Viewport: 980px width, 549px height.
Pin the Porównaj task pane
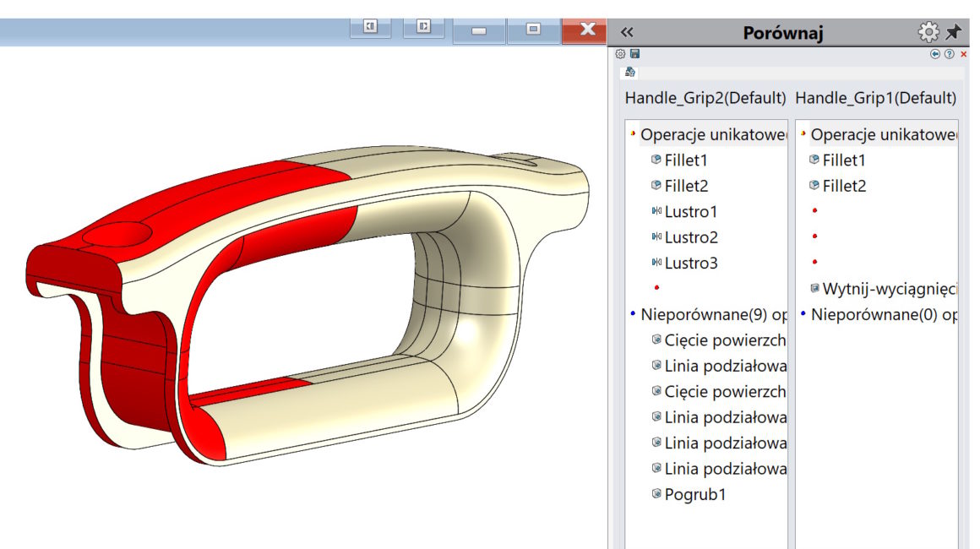[954, 32]
